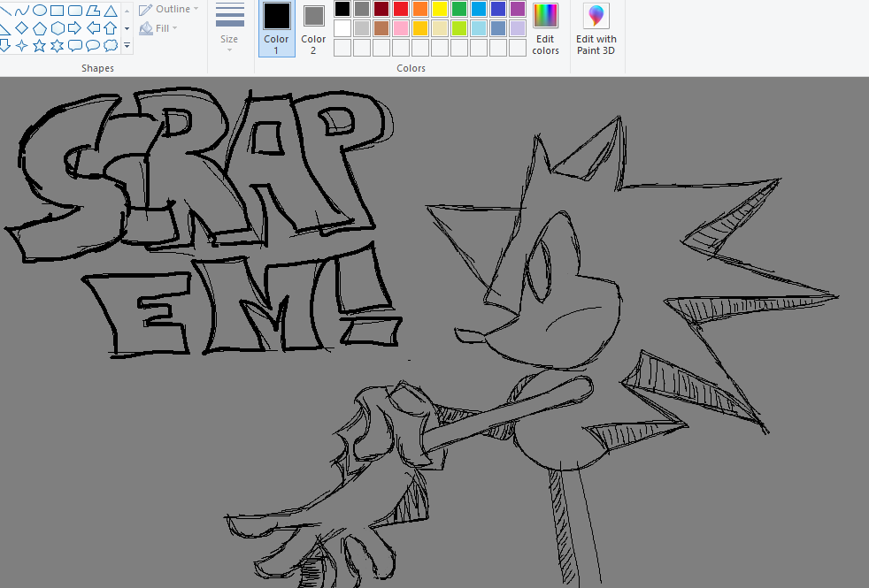
Task: Select the Polygon shape tool
Action: coord(93,10)
